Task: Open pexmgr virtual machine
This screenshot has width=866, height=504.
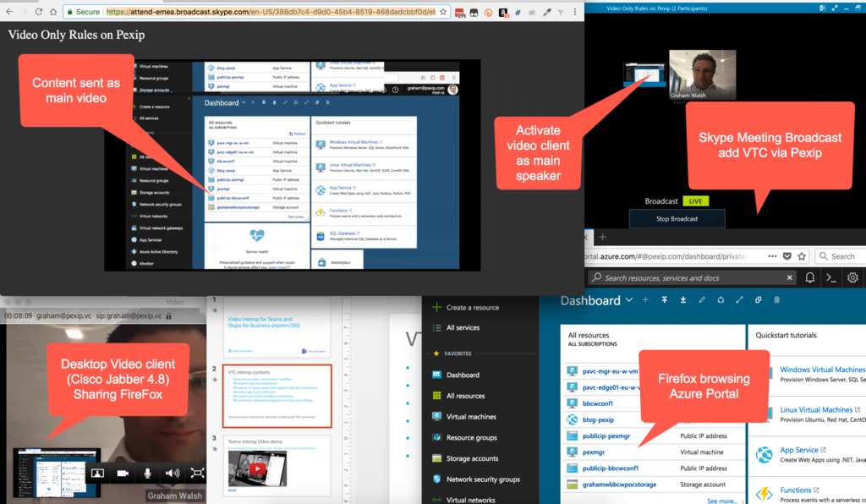Action: click(x=594, y=452)
